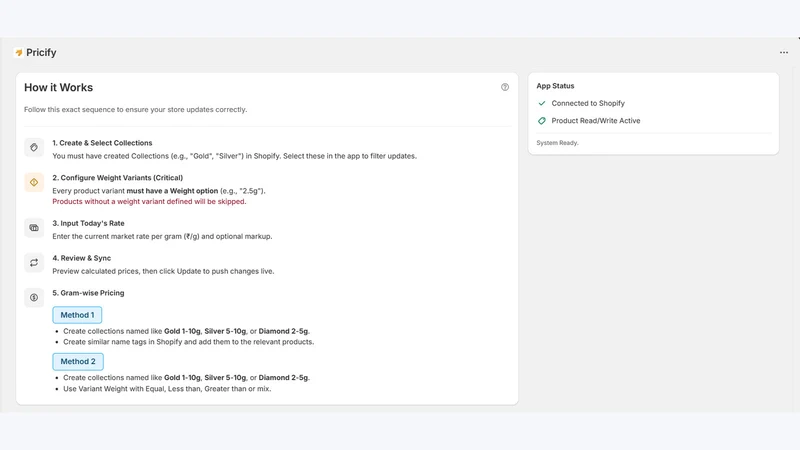Click the 4. Review & Sync title
The width and height of the screenshot is (800, 450).
[x=82, y=258]
